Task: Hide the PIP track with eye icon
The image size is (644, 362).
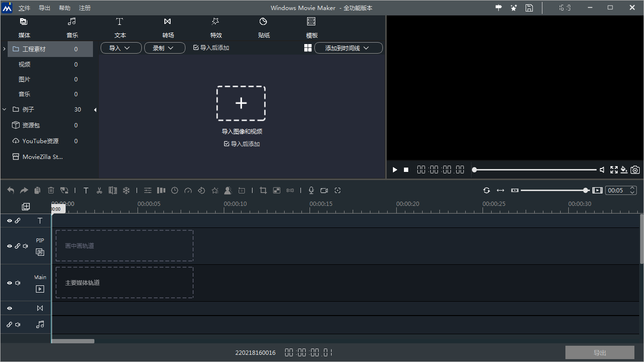Action: pyautogui.click(x=9, y=246)
